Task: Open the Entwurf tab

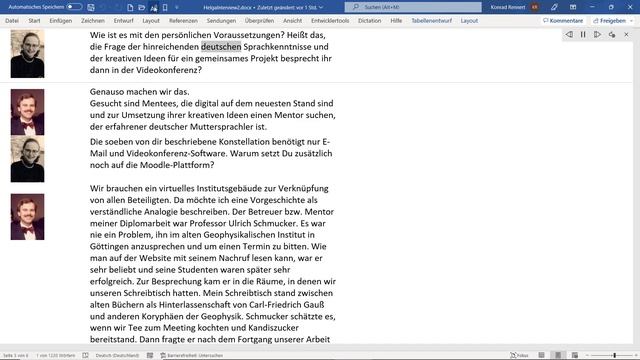Action: (x=123, y=20)
